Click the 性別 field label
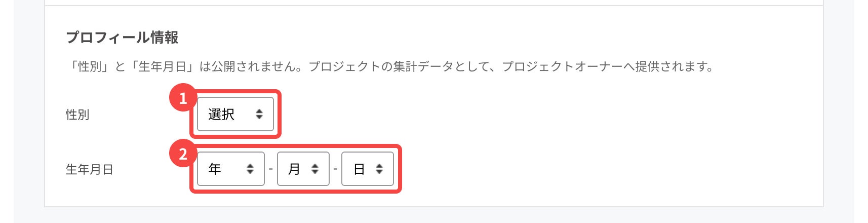Viewport: 868px width, 223px height. pos(77,115)
